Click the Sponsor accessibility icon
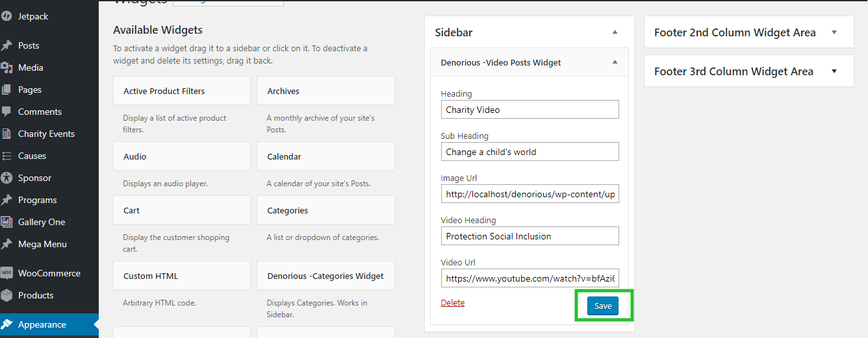The image size is (868, 338). [6, 178]
